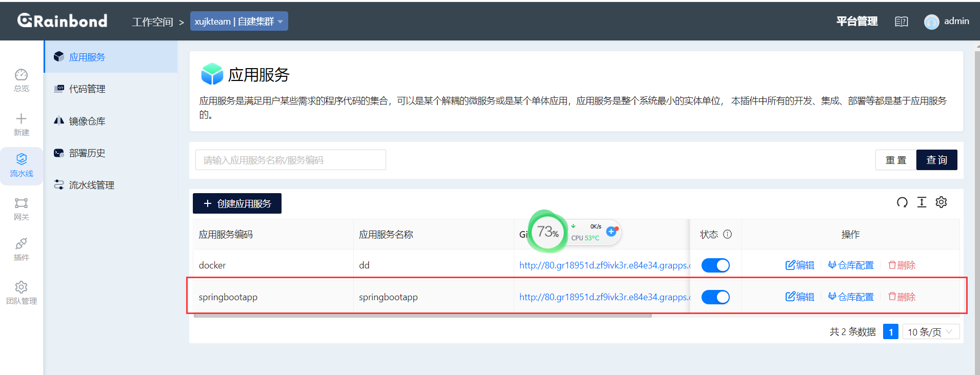The height and width of the screenshot is (375, 980).
Task: Click the dd service name cell
Action: [x=364, y=265]
